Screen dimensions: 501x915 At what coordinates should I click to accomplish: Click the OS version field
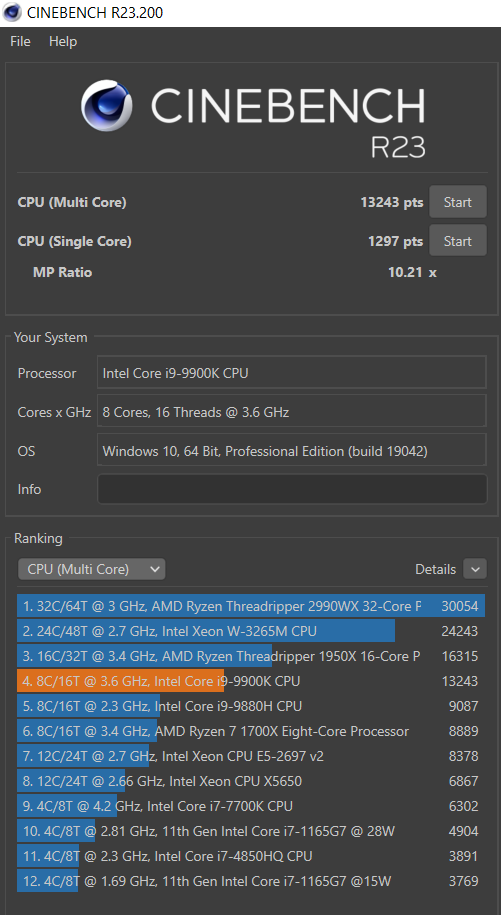pyautogui.click(x=292, y=450)
